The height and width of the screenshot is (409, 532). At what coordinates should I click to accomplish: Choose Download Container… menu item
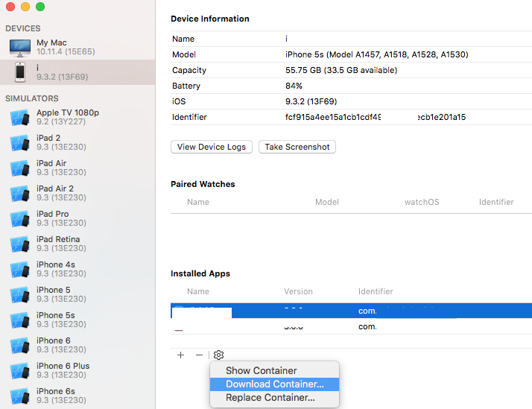(x=274, y=384)
